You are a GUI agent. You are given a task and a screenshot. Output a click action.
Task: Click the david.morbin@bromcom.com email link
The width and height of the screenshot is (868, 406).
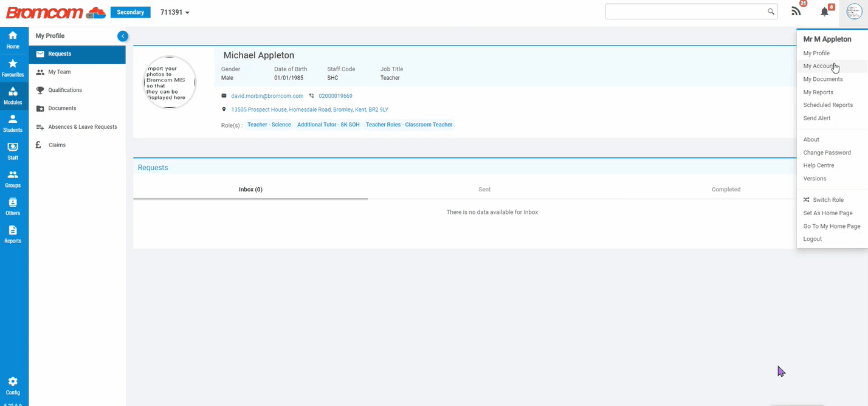[x=267, y=96]
